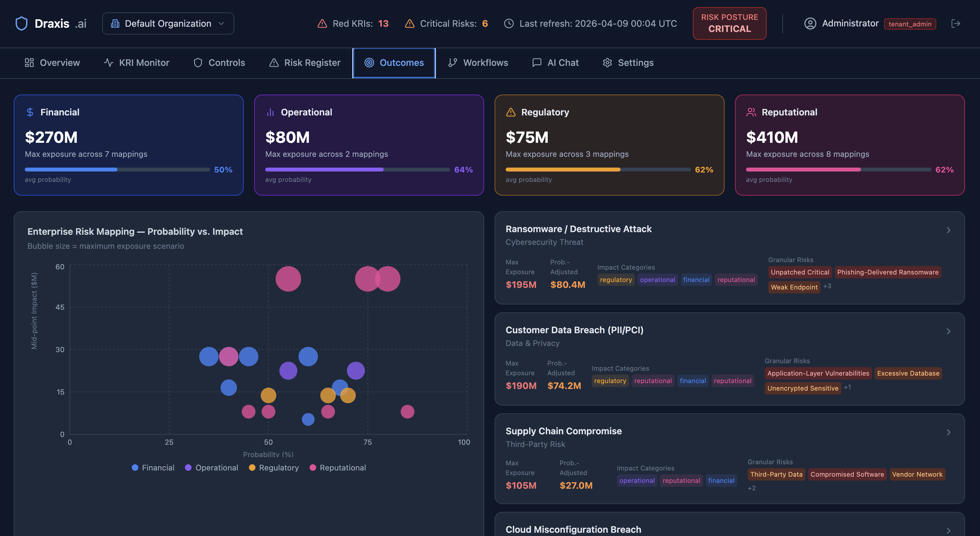Click the tenant_admin badge
Image resolution: width=980 pixels, height=536 pixels.
point(910,23)
